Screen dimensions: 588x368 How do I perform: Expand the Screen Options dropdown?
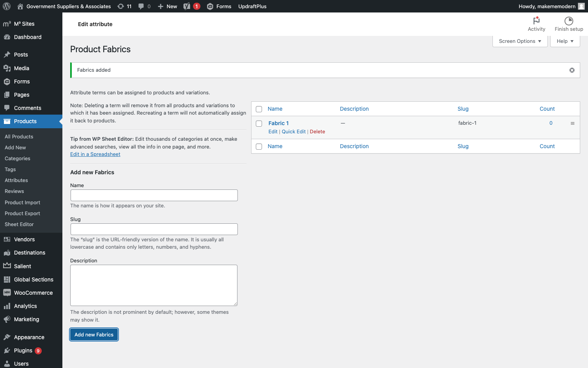[520, 41]
